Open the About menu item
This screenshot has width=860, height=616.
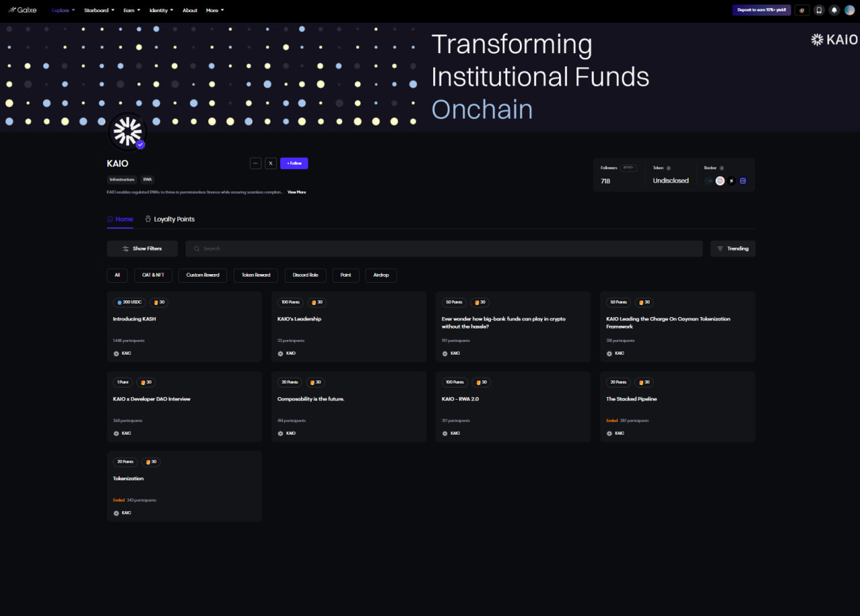click(x=190, y=10)
